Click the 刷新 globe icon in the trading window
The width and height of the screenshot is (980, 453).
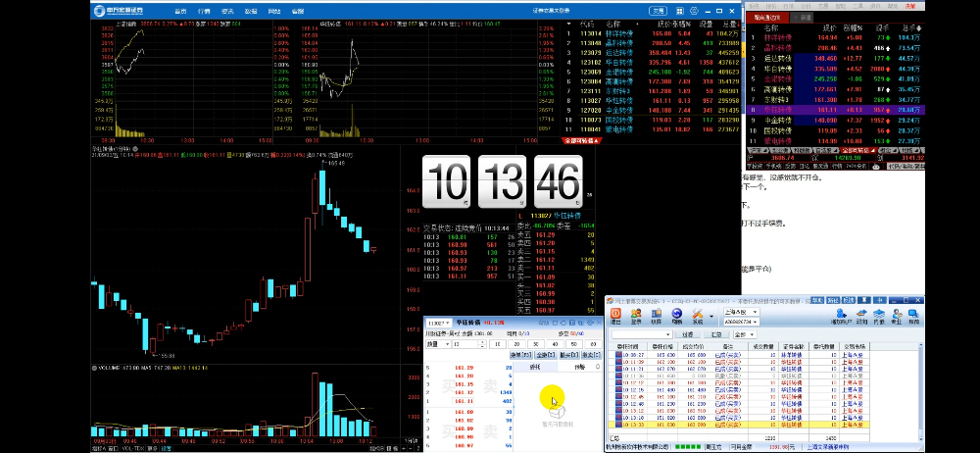[x=677, y=316]
